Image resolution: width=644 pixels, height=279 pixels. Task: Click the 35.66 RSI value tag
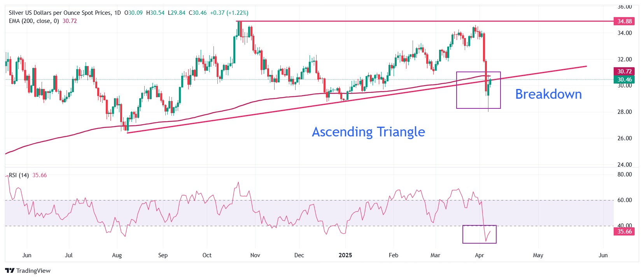pyautogui.click(x=624, y=232)
